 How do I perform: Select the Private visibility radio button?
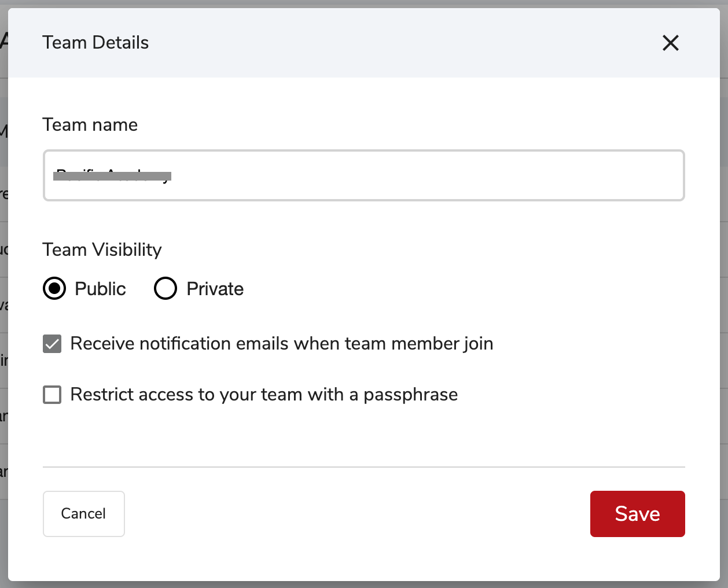point(165,288)
